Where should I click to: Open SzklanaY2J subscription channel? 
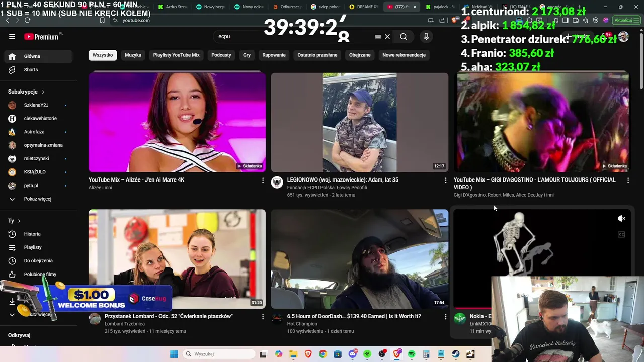pyautogui.click(x=39, y=105)
